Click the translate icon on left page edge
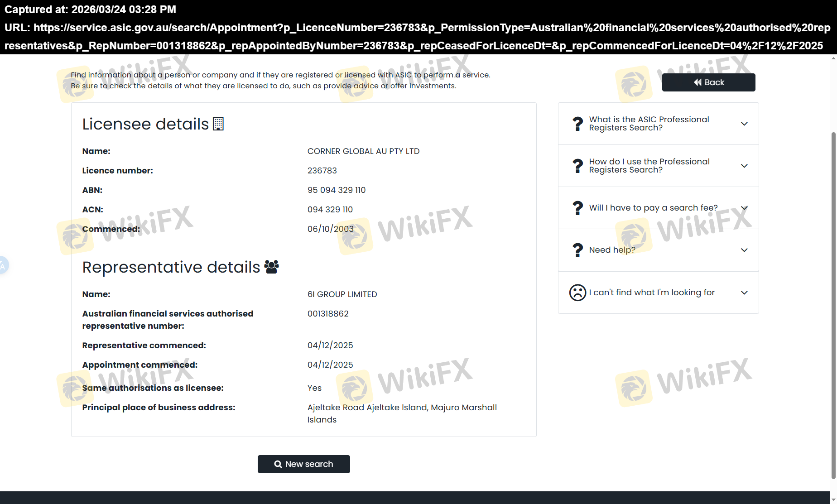The height and width of the screenshot is (504, 837). coord(3,265)
